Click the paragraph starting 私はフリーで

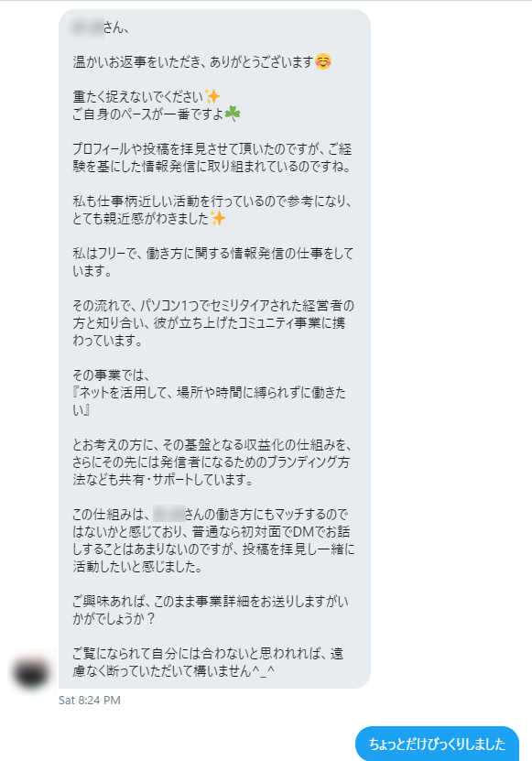tap(212, 262)
